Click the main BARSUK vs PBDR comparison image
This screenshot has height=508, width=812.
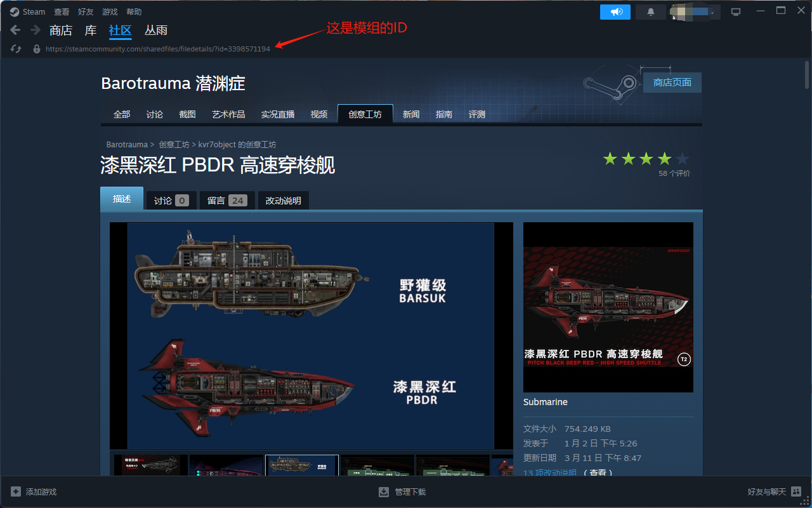[x=311, y=336]
